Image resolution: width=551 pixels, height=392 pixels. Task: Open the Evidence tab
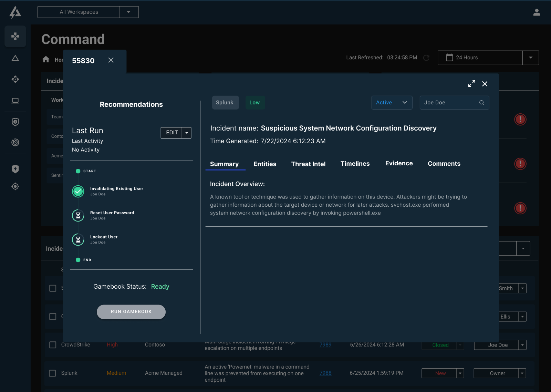click(x=399, y=164)
